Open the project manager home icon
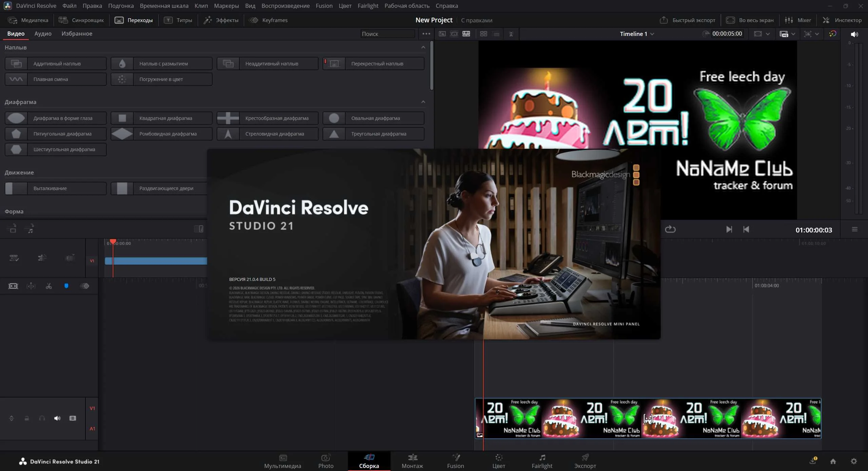The height and width of the screenshot is (471, 868). (833, 461)
